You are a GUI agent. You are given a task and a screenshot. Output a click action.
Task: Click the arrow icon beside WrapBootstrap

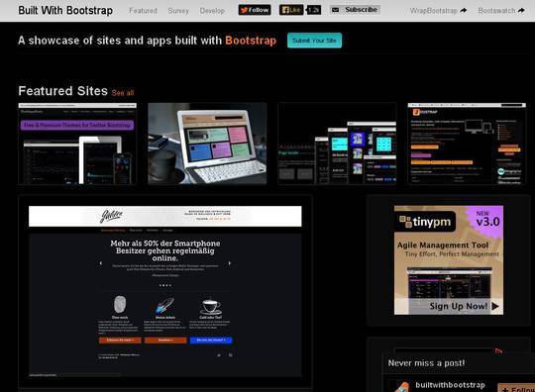[x=463, y=11]
